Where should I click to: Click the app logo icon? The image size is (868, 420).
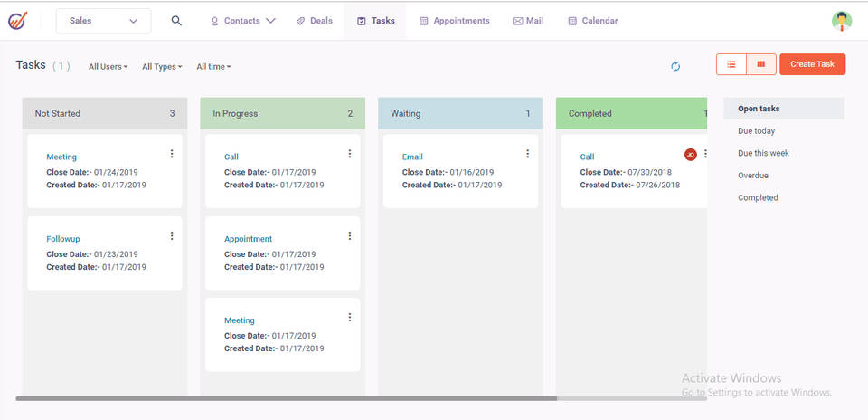pyautogui.click(x=18, y=21)
